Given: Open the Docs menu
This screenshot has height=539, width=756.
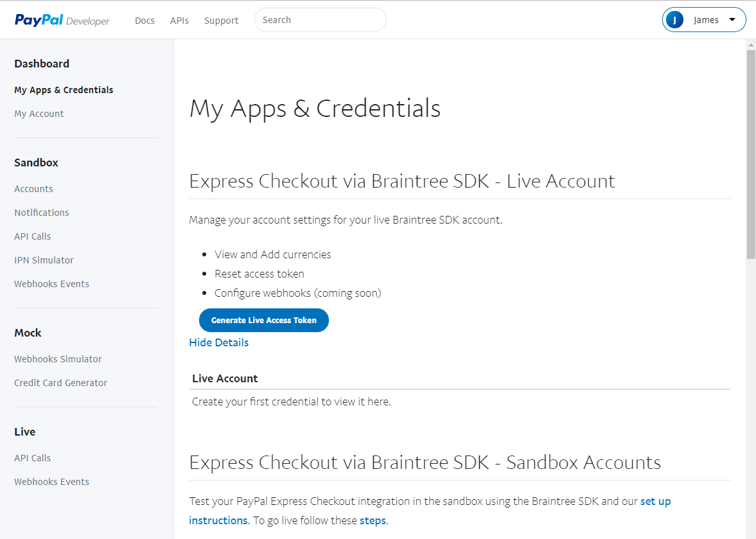Looking at the screenshot, I should tap(145, 21).
